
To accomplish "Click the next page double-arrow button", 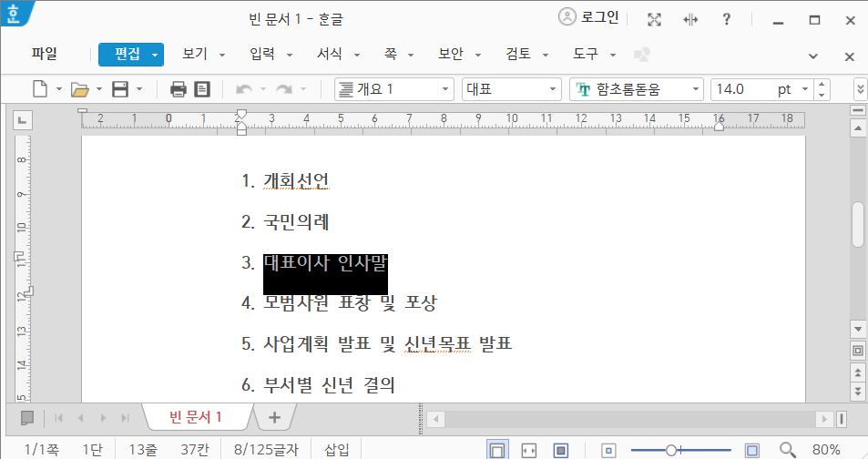I will [858, 392].
